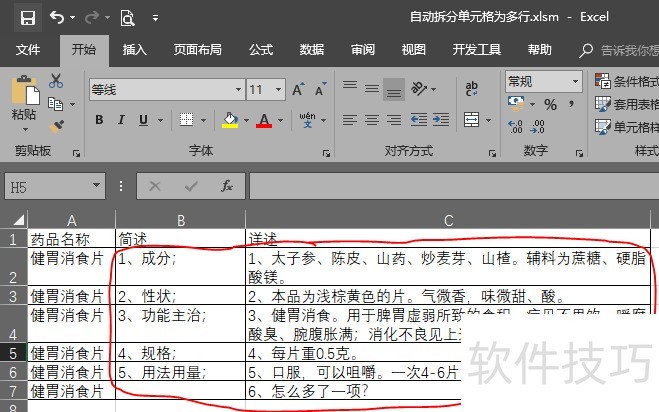659x412 pixels.
Task: Open the copy options dropdown arrow
Action: pyautogui.click(x=72, y=104)
